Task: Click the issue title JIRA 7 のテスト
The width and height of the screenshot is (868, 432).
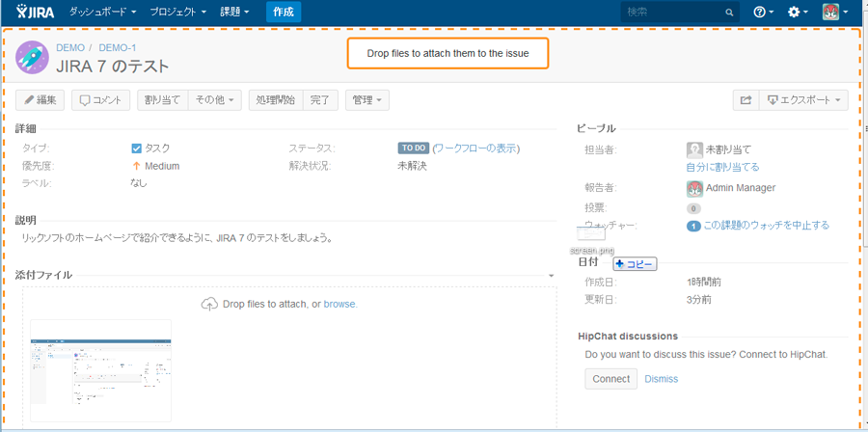Action: coord(113,67)
